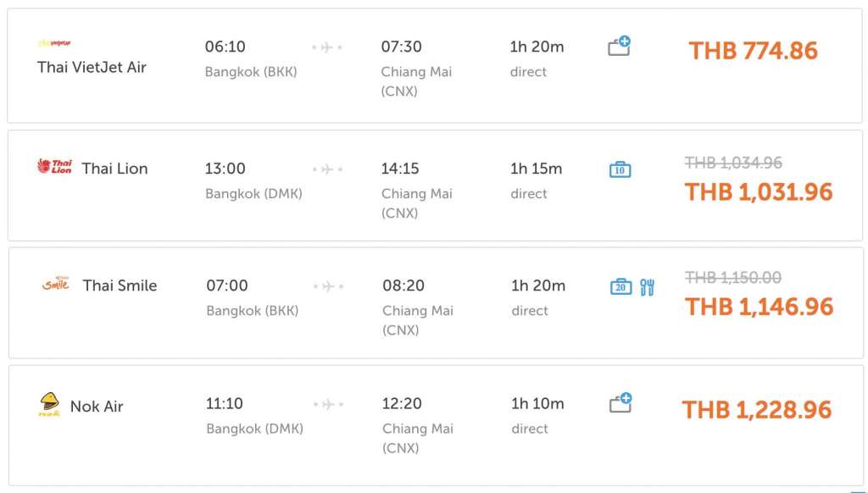Click add-baggage icon on Nok Air flight
The image size is (868, 493).
coord(620,403)
